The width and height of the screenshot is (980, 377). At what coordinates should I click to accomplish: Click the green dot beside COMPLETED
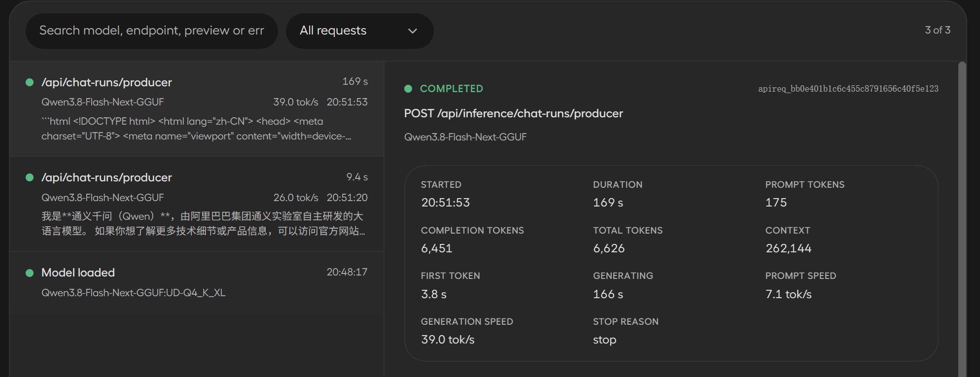tap(408, 89)
